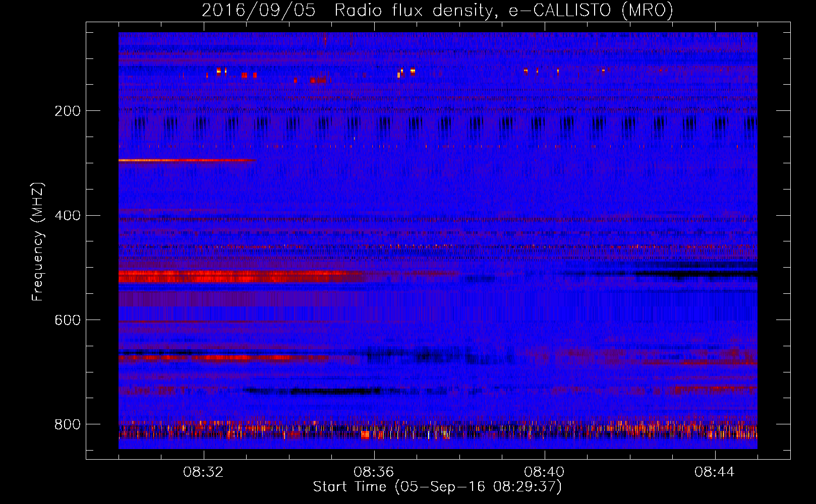Click the 600 frequency tick label
The image size is (816, 504).
click(68, 320)
